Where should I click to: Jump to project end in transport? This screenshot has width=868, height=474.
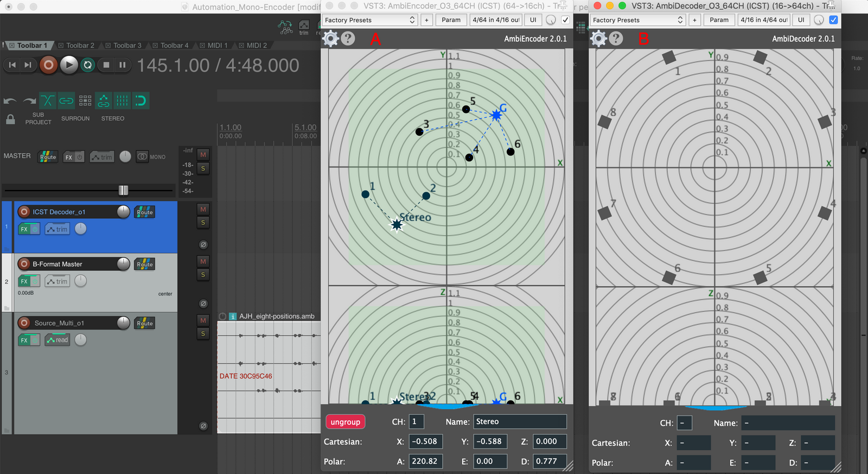click(x=28, y=65)
